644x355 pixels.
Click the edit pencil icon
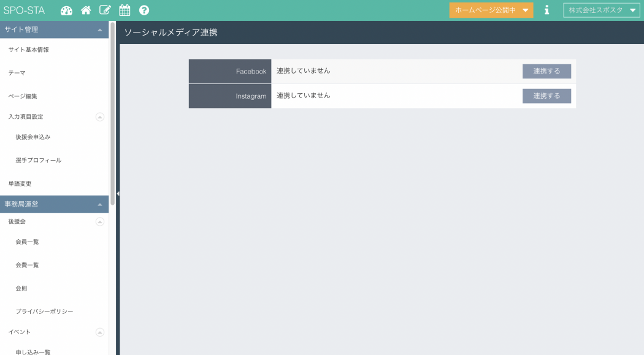[x=105, y=10]
